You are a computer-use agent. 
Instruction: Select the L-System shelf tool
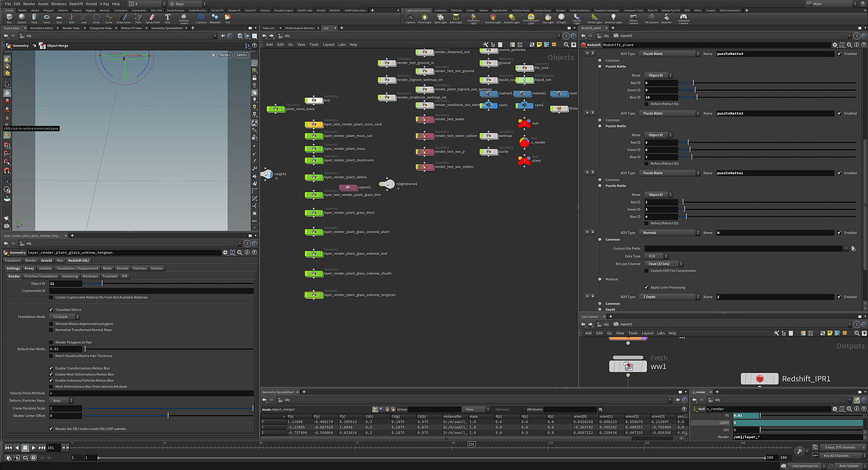pyautogui.click(x=201, y=18)
